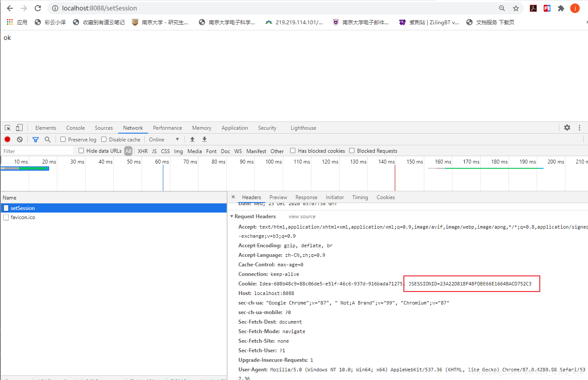The width and height of the screenshot is (588, 380).
Task: Check the Hide data URLs option
Action: (x=81, y=151)
